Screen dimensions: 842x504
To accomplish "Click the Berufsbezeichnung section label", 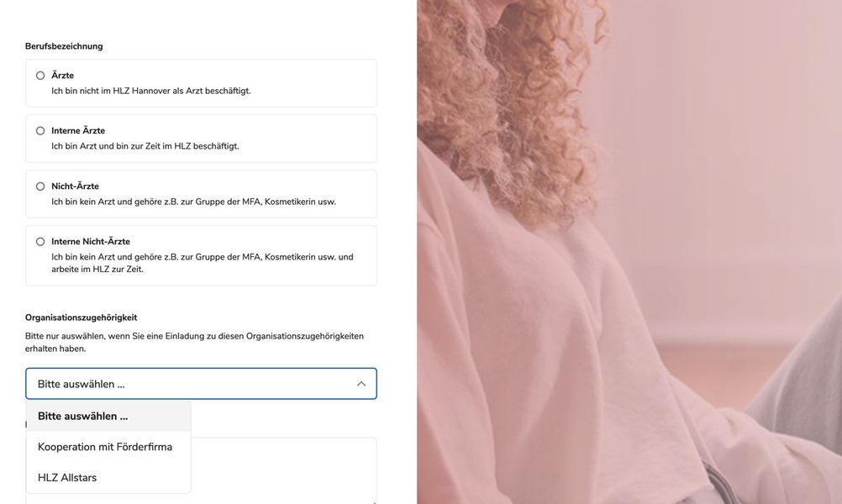I will (64, 46).
